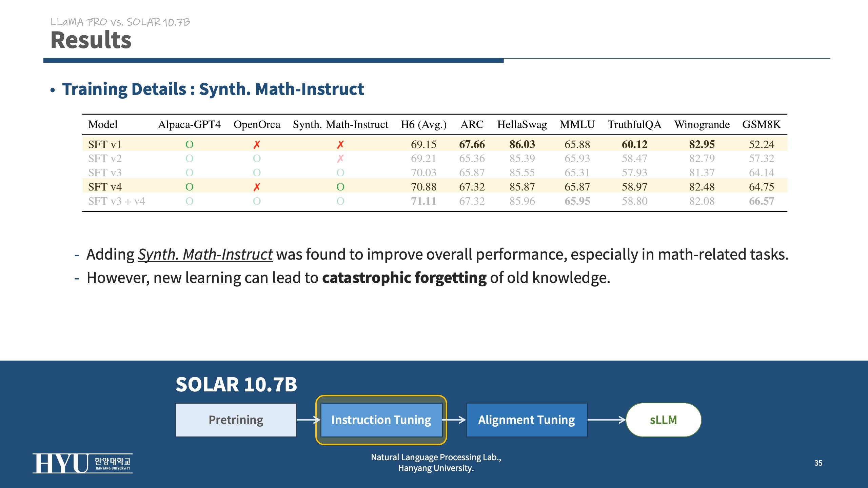Click the SOLAR 10.7B heading

pyautogui.click(x=236, y=384)
